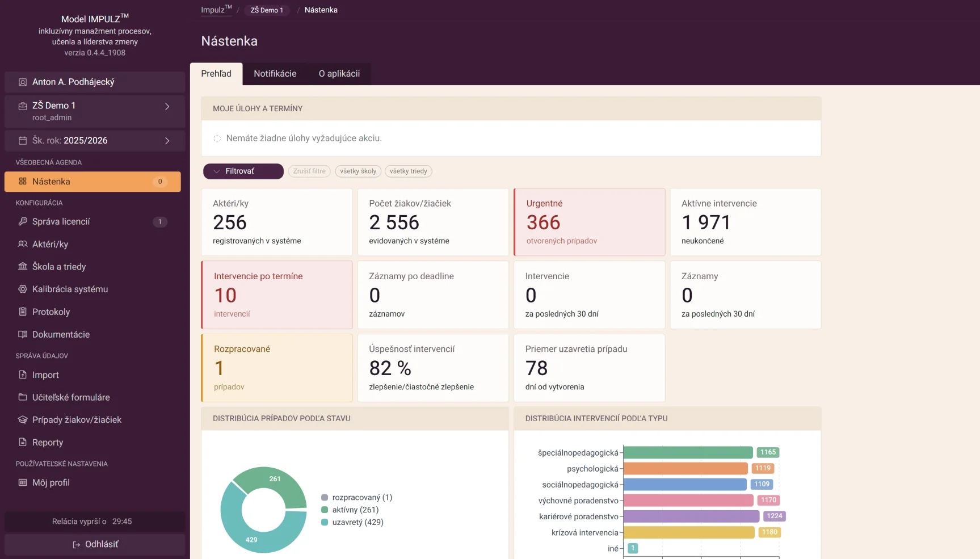Expand the school year 2025/2026 chevron
The width and height of the screenshot is (980, 559).
167,141
